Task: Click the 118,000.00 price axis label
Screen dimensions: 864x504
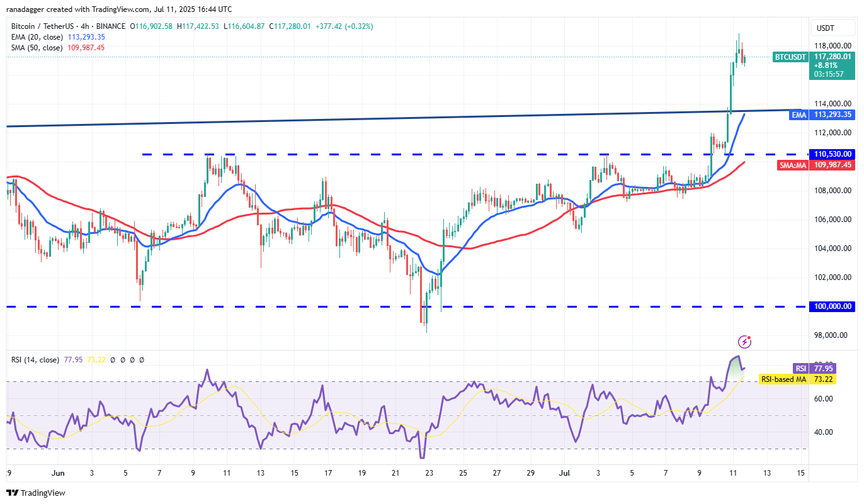Action: click(x=833, y=46)
